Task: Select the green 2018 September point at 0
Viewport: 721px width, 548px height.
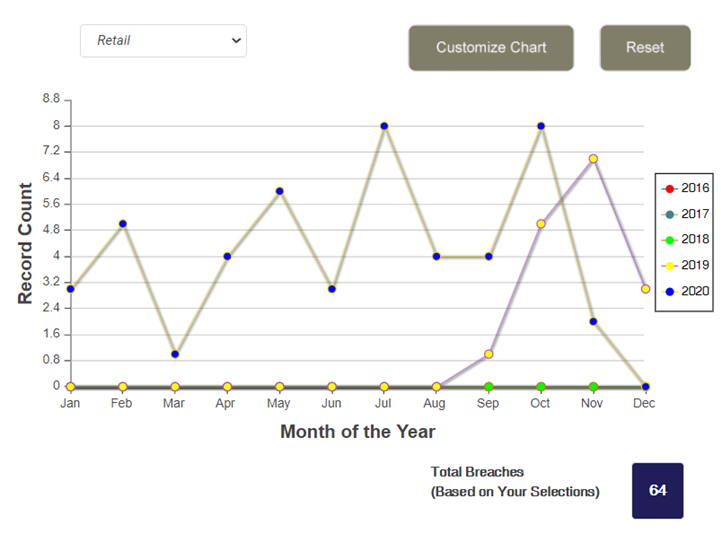Action: point(489,387)
